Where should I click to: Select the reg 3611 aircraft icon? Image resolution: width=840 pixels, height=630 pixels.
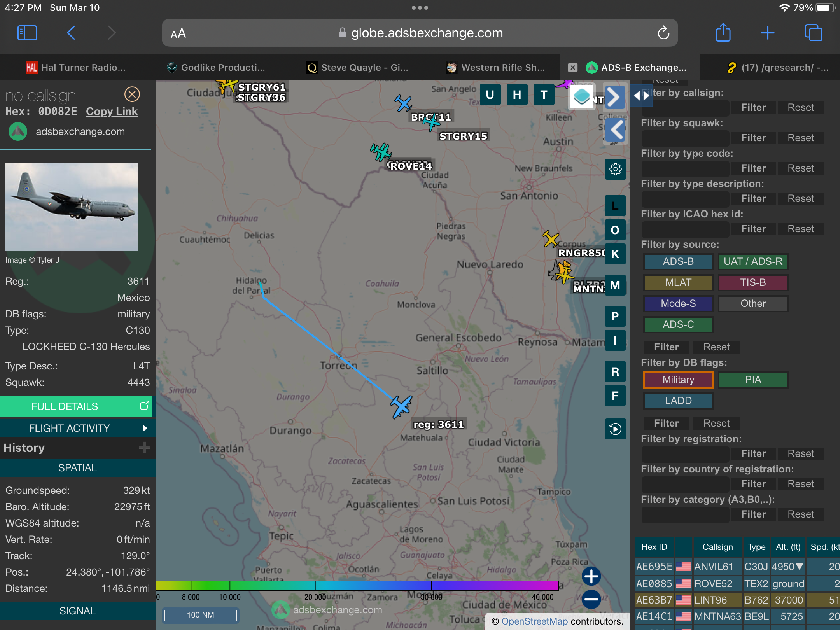click(401, 406)
